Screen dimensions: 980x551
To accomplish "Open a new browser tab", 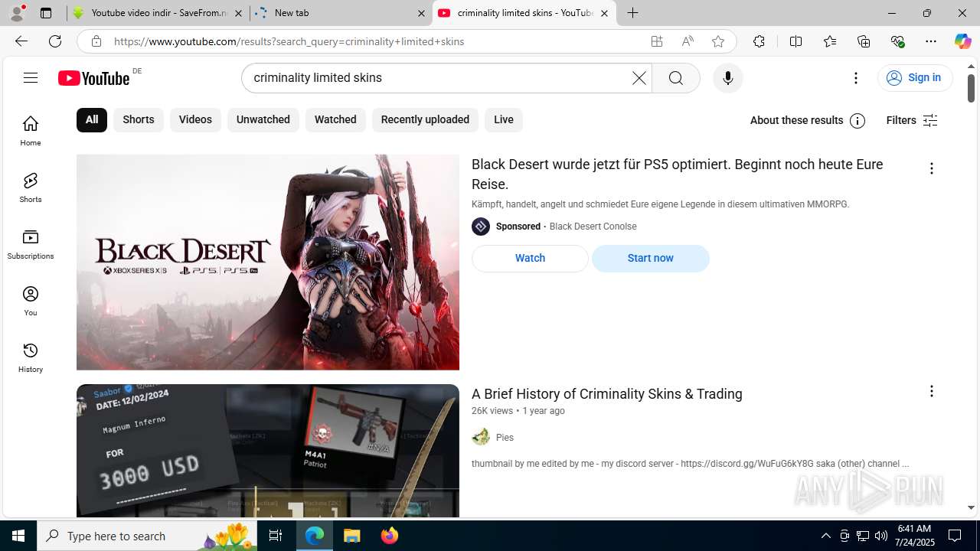I will (633, 13).
